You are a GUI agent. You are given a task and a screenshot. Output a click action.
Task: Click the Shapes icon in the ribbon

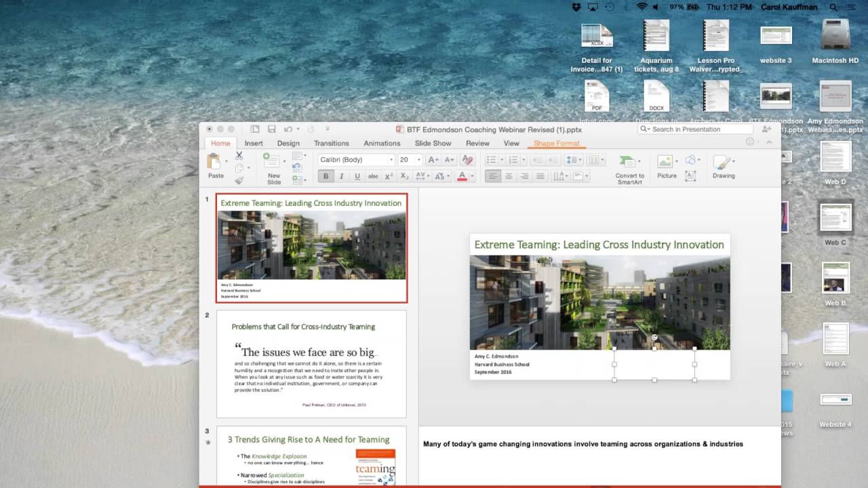point(690,161)
